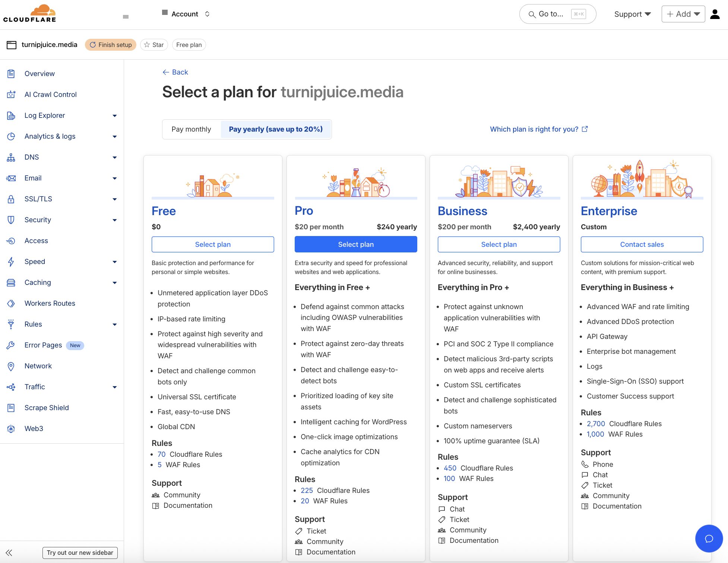728x563 pixels.
Task: Go to the Overview page
Action: coord(39,73)
